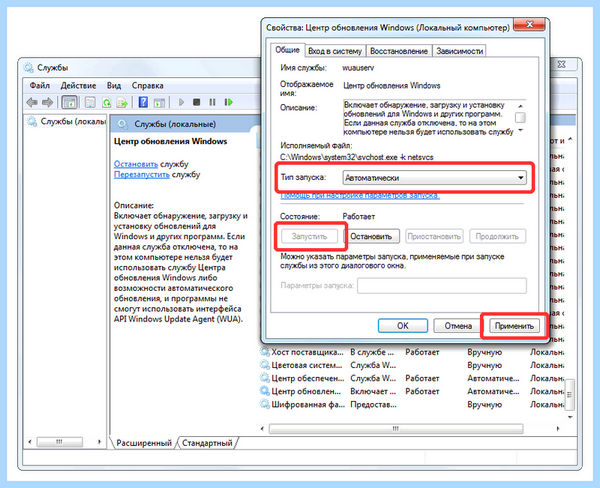Open the startup options help link

[x=360, y=195]
